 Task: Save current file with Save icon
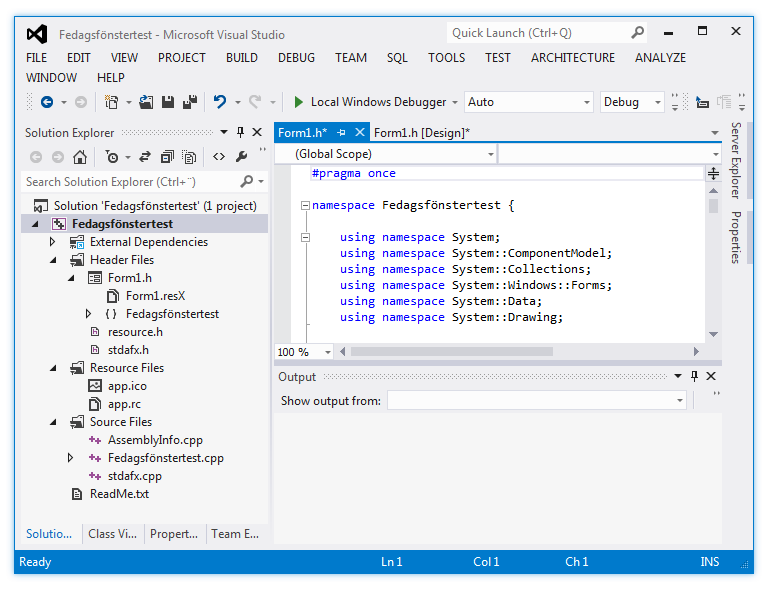[x=168, y=102]
